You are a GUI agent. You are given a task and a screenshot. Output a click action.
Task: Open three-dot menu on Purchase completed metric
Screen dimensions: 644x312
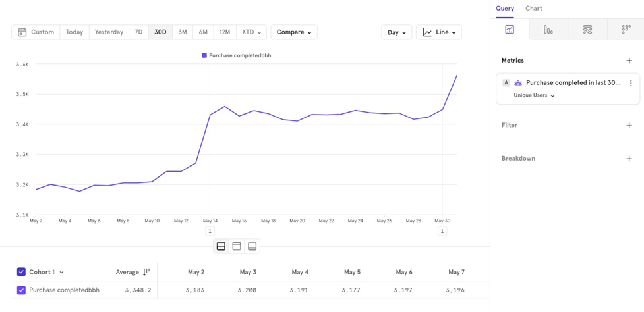tap(631, 83)
